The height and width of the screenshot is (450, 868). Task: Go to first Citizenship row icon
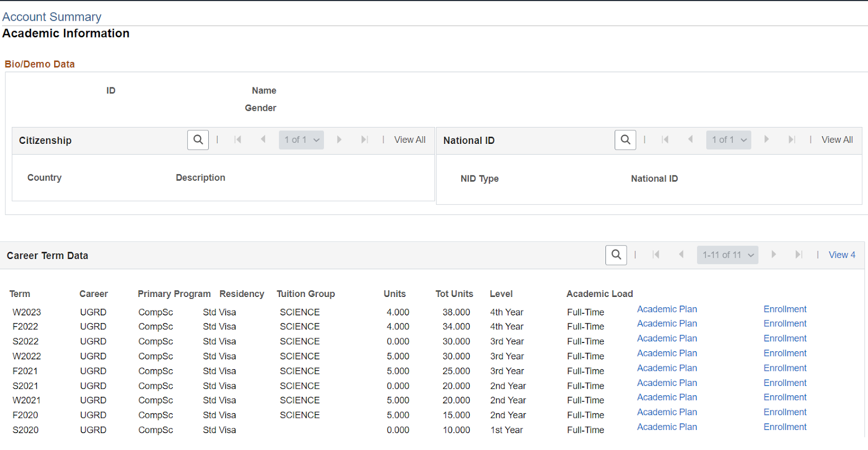(238, 140)
